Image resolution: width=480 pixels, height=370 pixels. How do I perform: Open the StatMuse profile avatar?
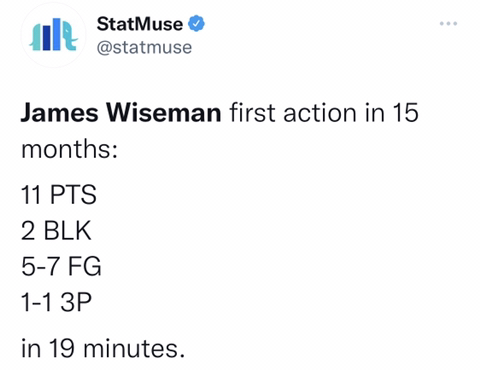pyautogui.click(x=53, y=35)
